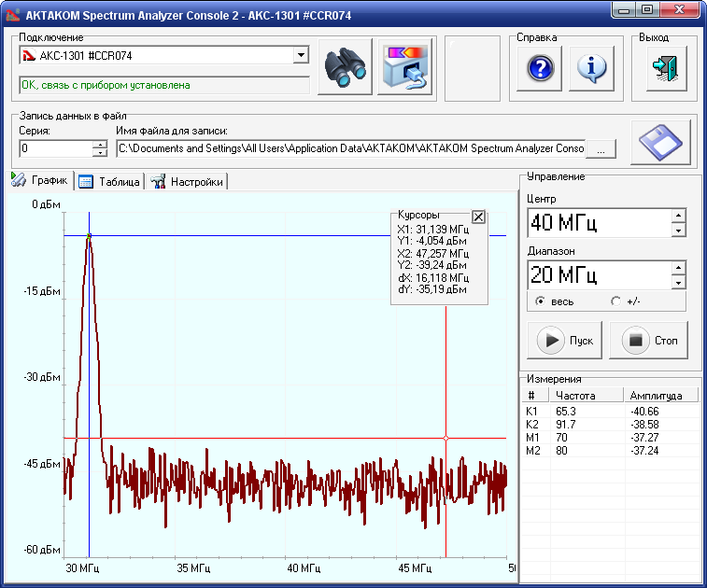Increase the Центр frequency value
Image resolution: width=707 pixels, height=588 pixels.
678,216
